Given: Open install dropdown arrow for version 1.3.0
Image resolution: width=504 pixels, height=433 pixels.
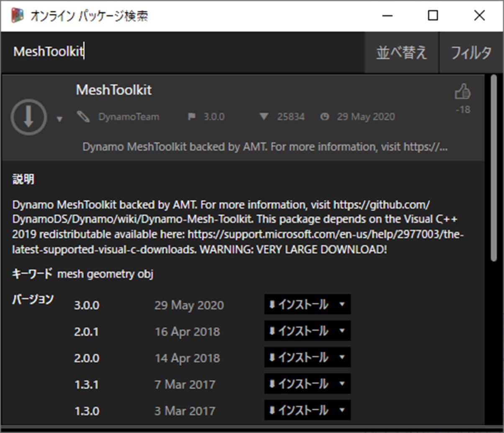Looking at the screenshot, I should tap(342, 410).
